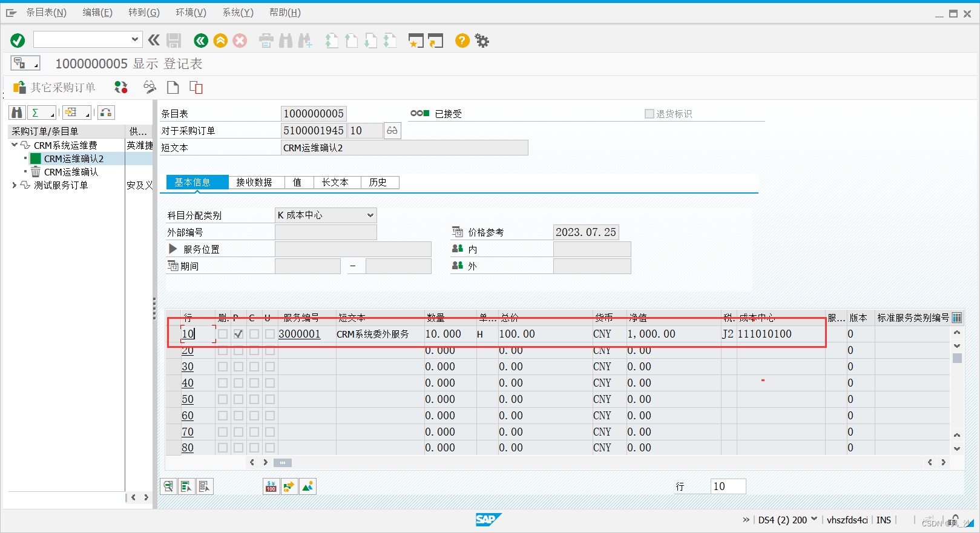Screen dimensions: 980x533
Task: Click the calculator 100 icon below table
Action: tap(271, 486)
